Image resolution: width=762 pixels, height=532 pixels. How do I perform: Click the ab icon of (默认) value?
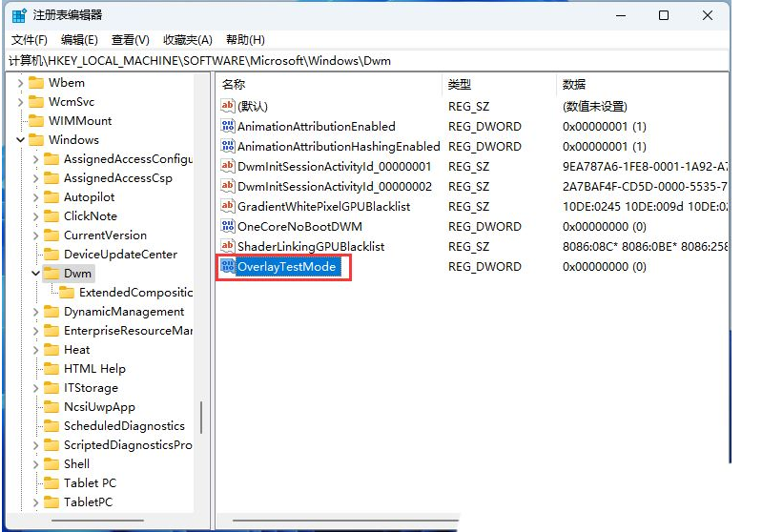coord(227,106)
